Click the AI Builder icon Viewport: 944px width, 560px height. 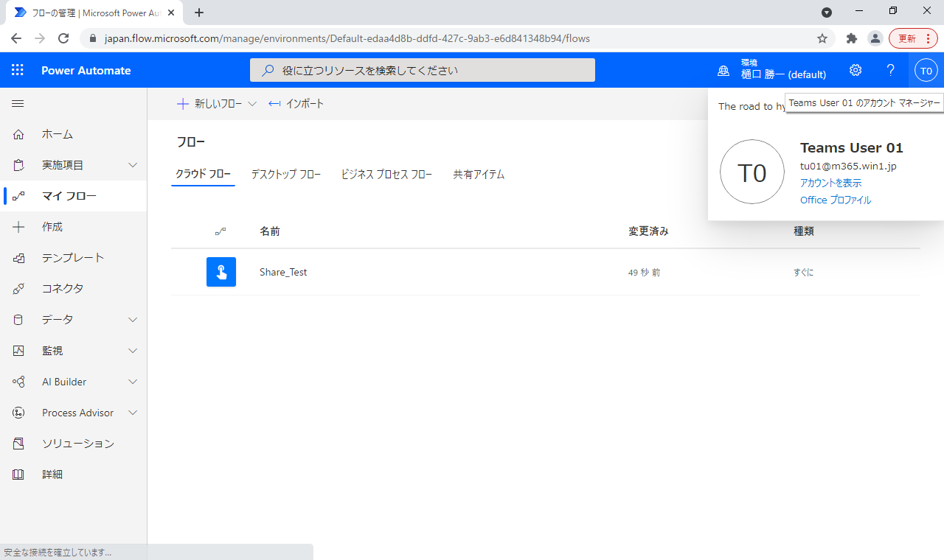[x=18, y=382]
